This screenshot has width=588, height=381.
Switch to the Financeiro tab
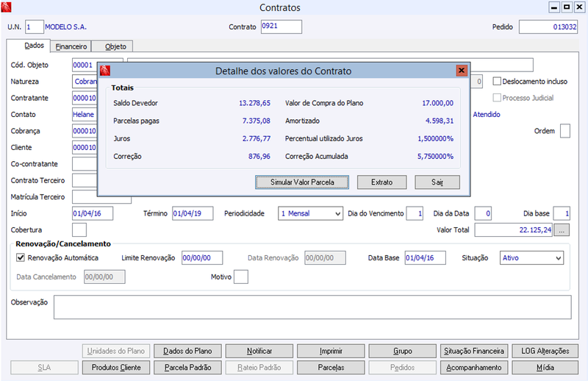(x=71, y=46)
